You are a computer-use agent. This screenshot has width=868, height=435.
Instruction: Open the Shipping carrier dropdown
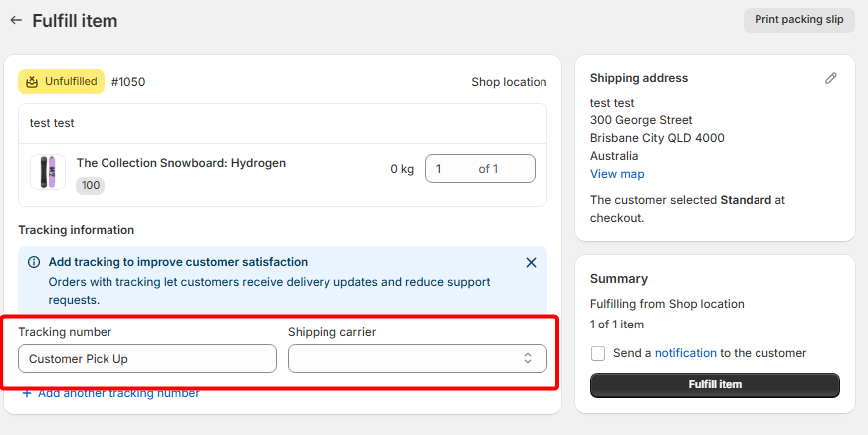pos(417,358)
